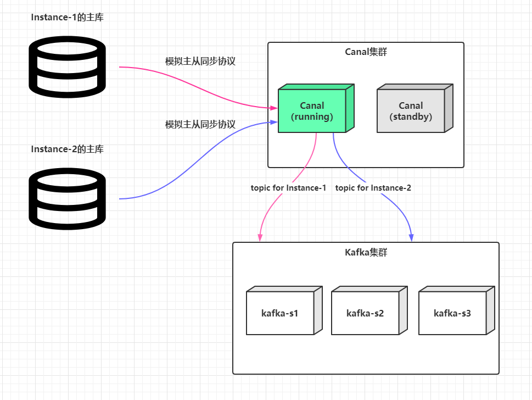Click the 'Instance-2的主库' label
Viewport: 532px width, 400px height.
(67, 149)
